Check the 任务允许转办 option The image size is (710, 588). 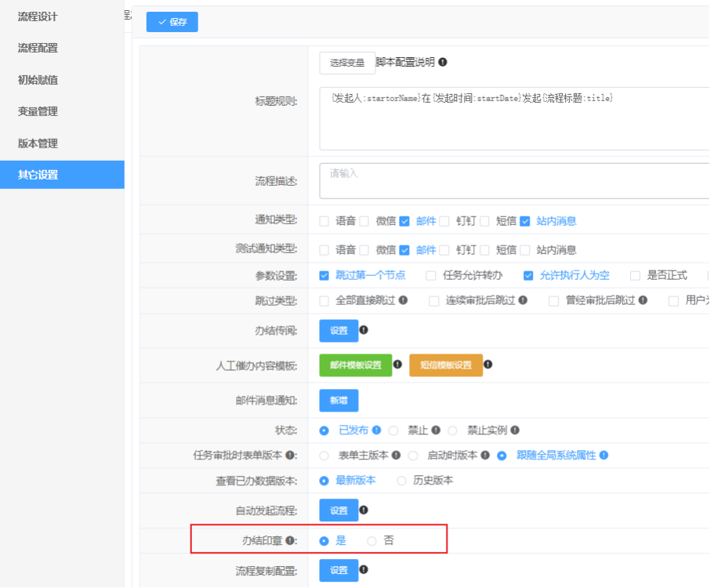(x=431, y=275)
